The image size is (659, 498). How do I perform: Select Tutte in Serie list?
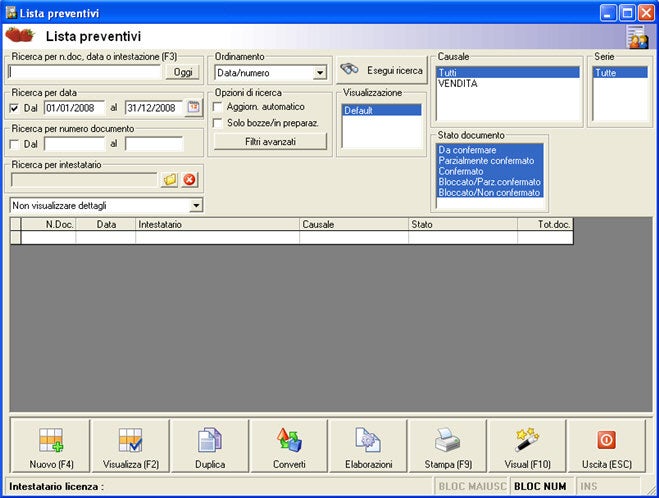[x=620, y=73]
